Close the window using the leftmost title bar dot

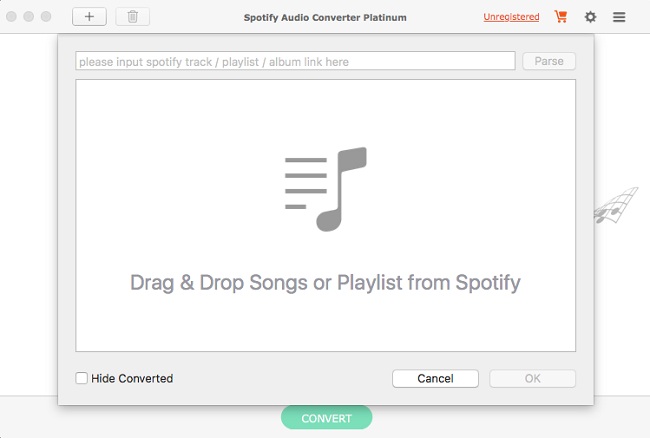pyautogui.click(x=12, y=17)
